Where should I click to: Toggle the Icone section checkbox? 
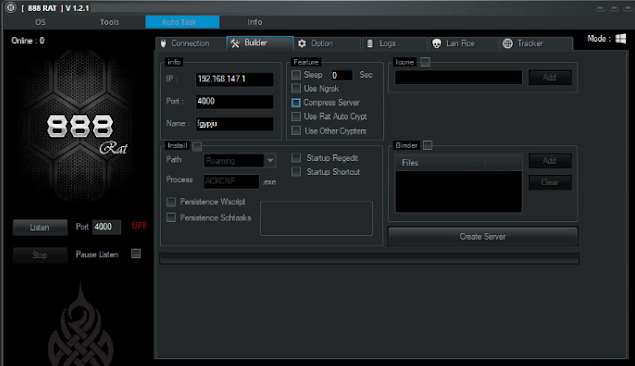425,62
